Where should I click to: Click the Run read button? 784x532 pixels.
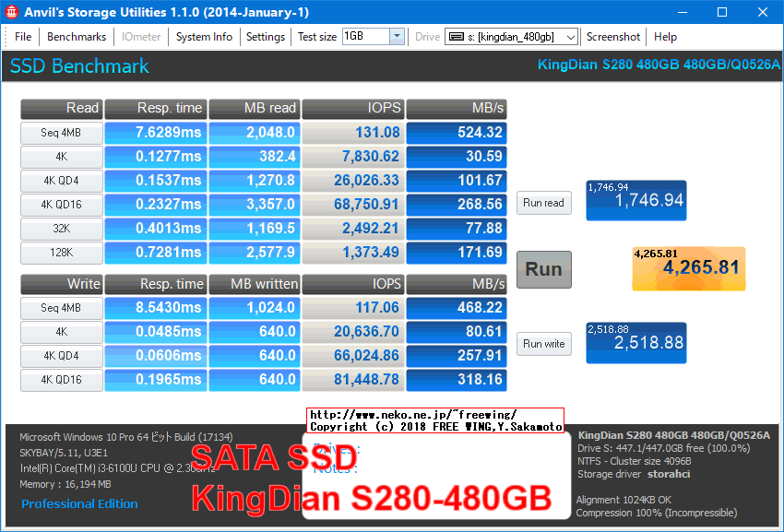click(543, 203)
